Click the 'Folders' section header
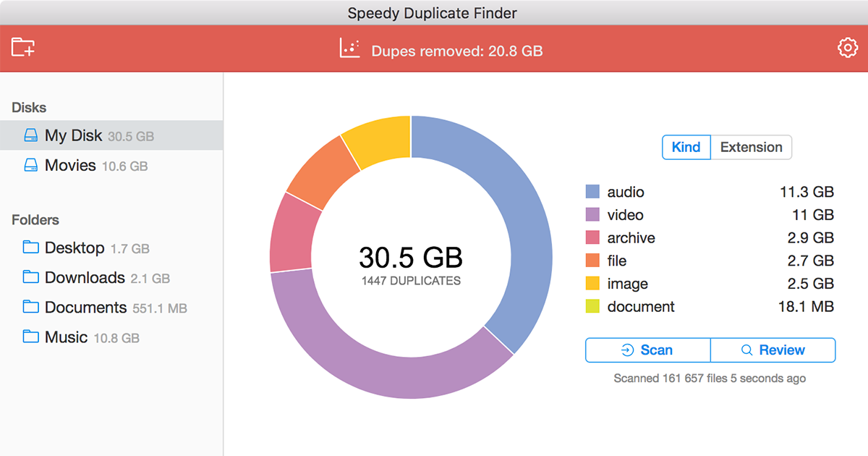 [x=35, y=220]
